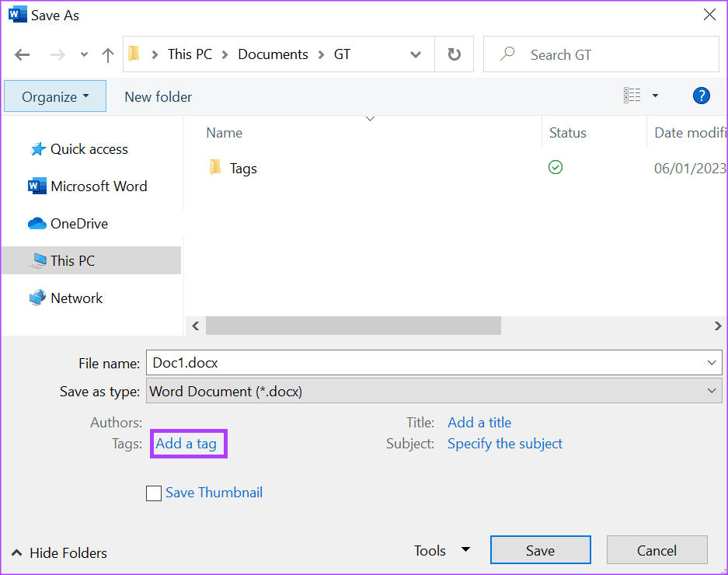Click the horizontal scrollbar thumb
Image resolution: width=728 pixels, height=575 pixels.
(353, 326)
